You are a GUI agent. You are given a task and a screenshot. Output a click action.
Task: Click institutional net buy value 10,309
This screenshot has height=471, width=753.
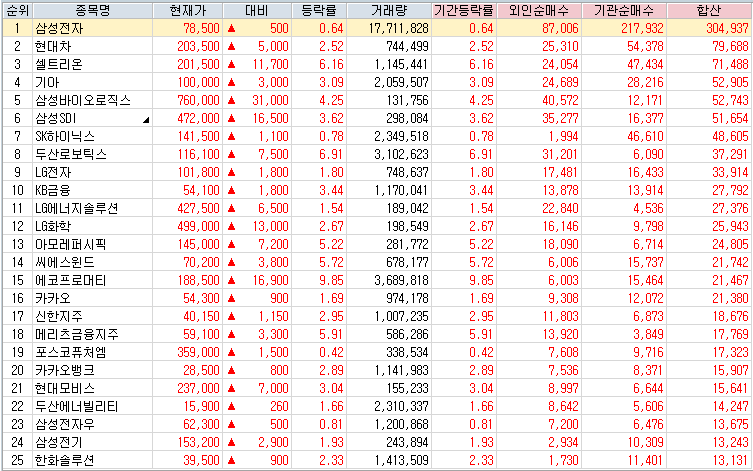click(x=645, y=443)
